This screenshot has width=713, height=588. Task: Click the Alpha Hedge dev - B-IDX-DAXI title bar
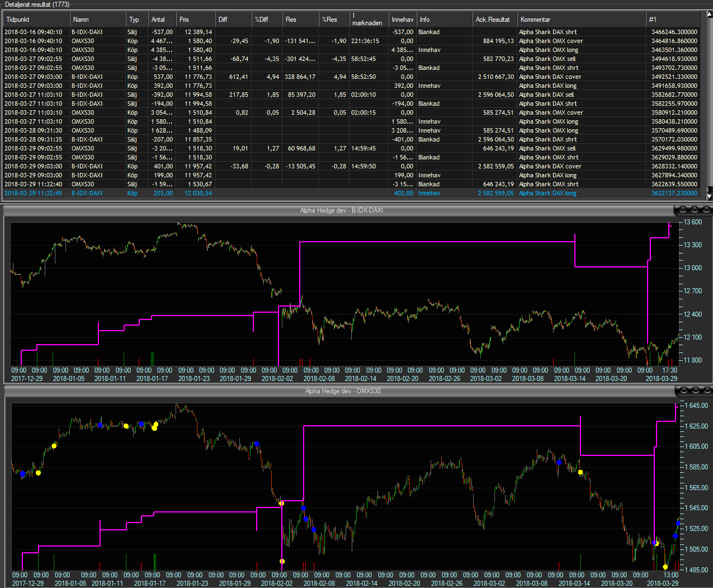(341, 210)
